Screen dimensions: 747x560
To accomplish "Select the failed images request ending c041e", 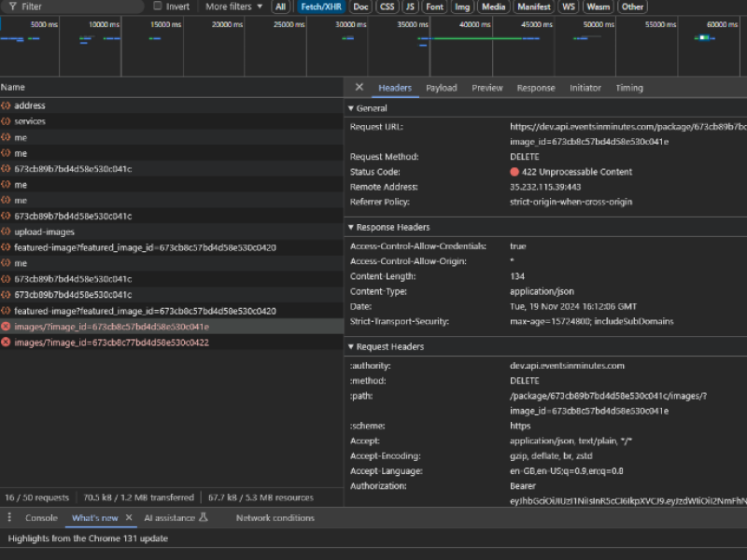I will [x=111, y=327].
